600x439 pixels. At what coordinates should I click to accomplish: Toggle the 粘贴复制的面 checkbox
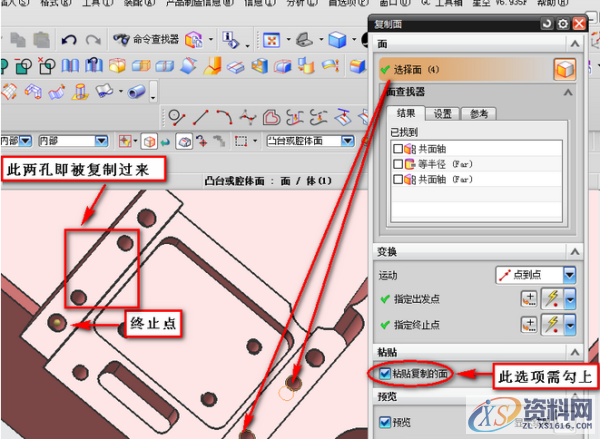coord(385,373)
